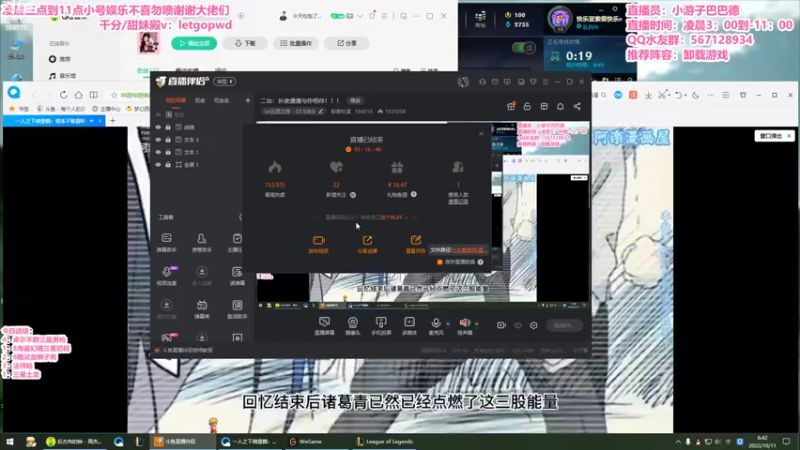The height and width of the screenshot is (450, 800).
Task: Click the active browser tab
Action: click(x=53, y=121)
